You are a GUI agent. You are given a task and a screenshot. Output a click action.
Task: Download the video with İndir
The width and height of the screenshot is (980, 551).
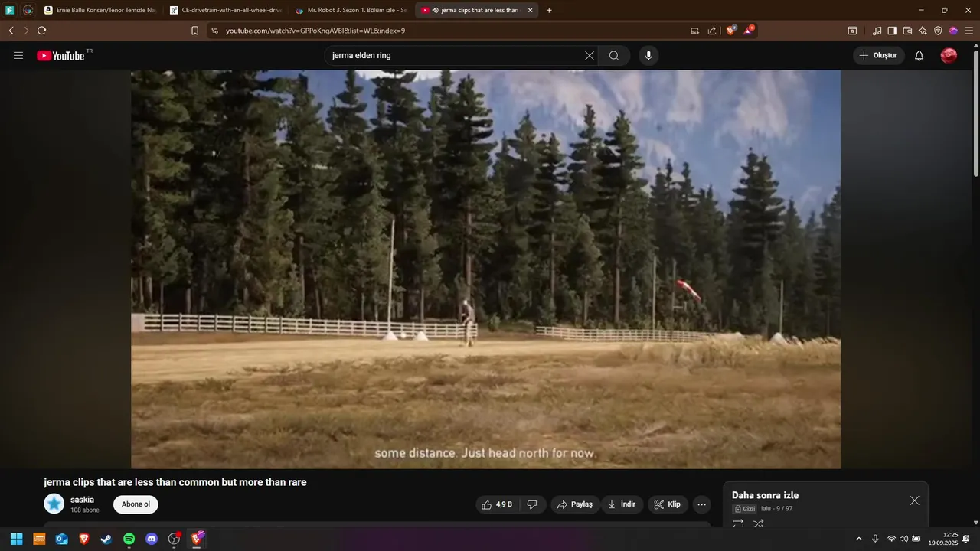[x=622, y=504]
